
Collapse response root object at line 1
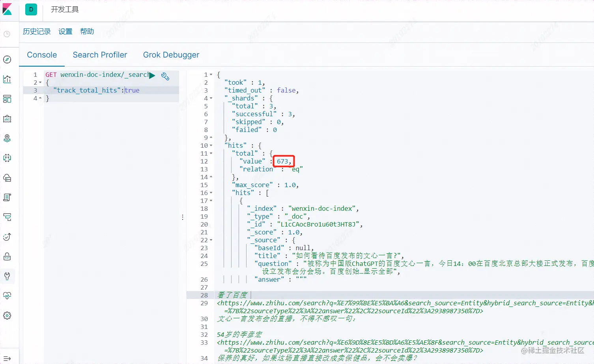pos(211,75)
